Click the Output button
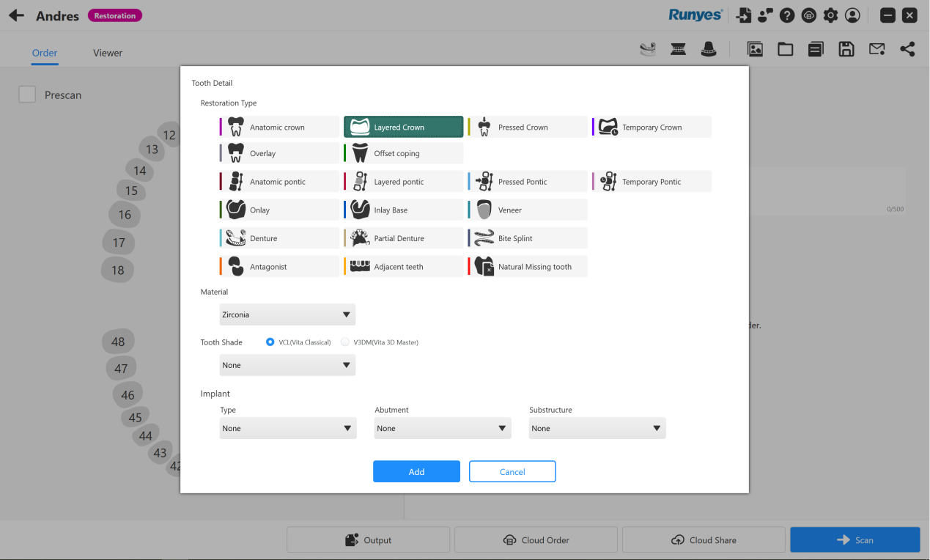930x560 pixels. pyautogui.click(x=368, y=540)
